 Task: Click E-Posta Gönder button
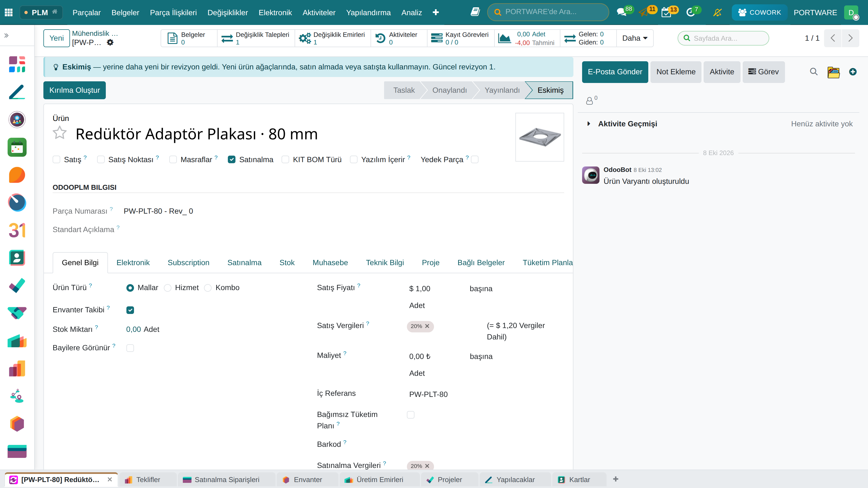[615, 72]
